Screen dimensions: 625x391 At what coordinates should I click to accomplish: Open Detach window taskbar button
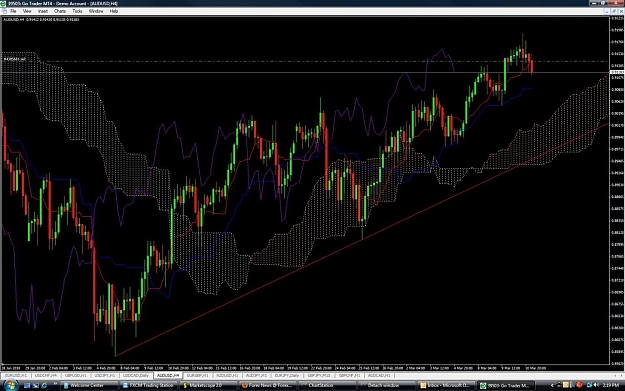coord(386,385)
